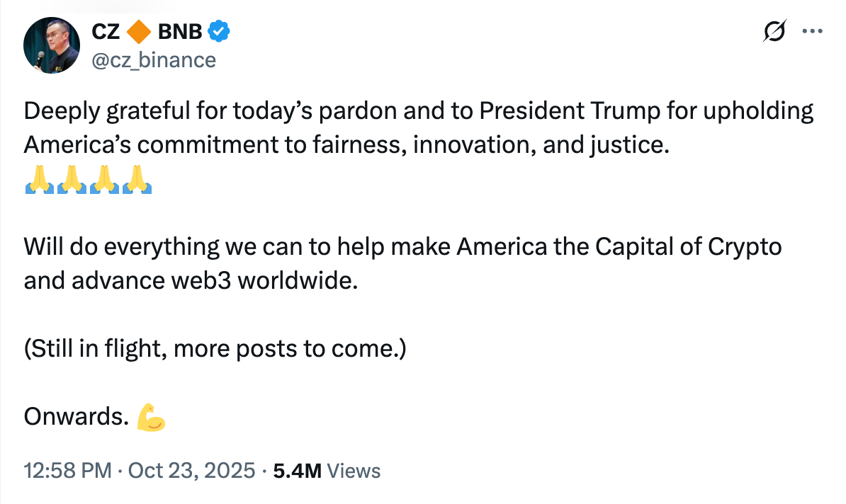Open the @cz_binance profile handle
The image size is (846, 504).
pos(153,59)
